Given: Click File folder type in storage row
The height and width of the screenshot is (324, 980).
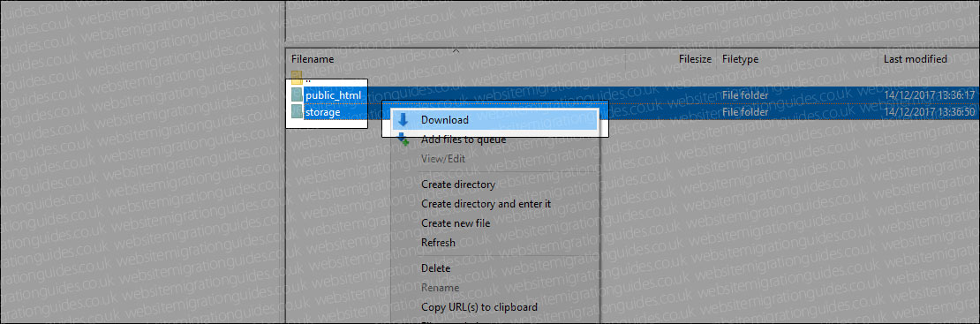Looking at the screenshot, I should tap(745, 113).
